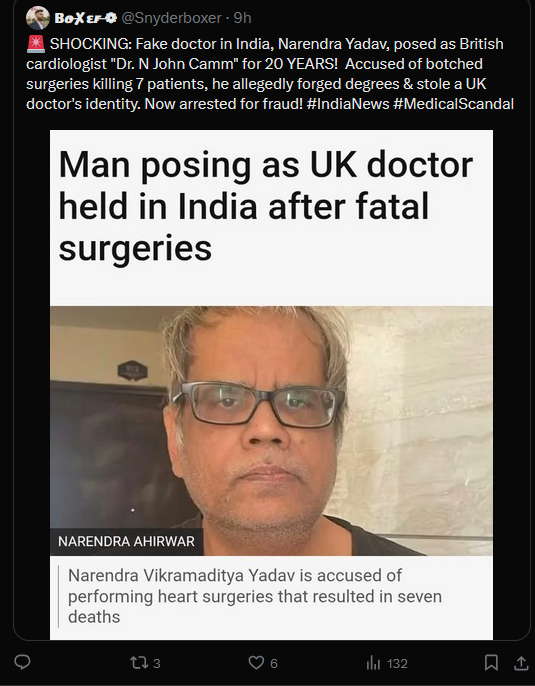Open the #IndiaNews hashtag
The width and height of the screenshot is (535, 686).
coord(348,104)
